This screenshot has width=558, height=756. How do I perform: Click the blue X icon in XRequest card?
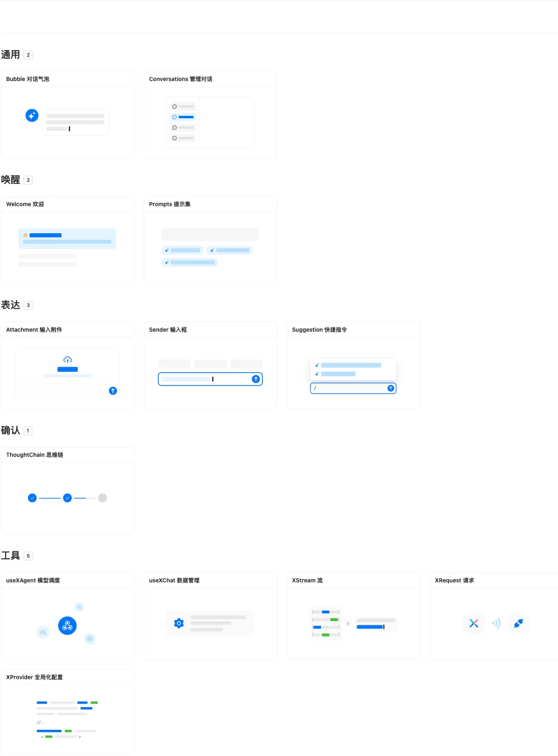coord(474,623)
